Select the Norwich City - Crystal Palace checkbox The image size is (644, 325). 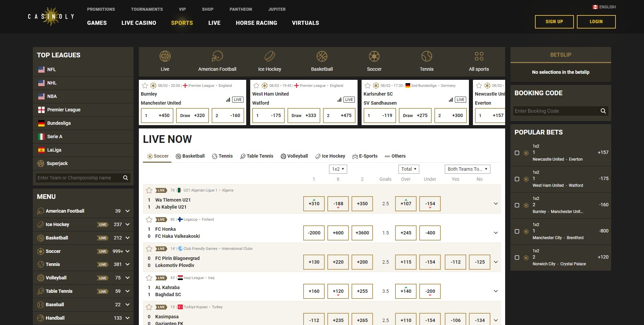(x=517, y=258)
